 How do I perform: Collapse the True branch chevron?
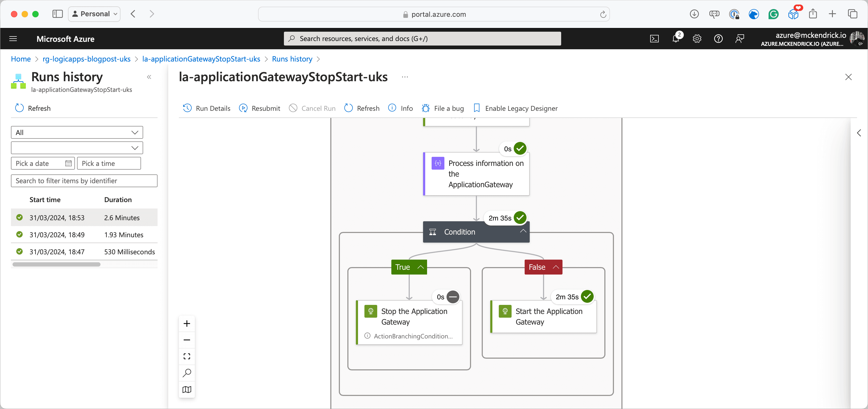point(420,267)
